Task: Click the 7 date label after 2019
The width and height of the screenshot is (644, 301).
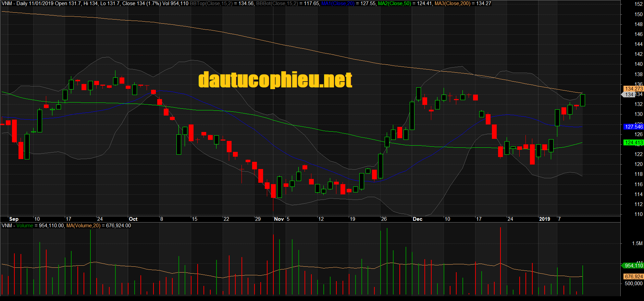Action: (x=559, y=219)
